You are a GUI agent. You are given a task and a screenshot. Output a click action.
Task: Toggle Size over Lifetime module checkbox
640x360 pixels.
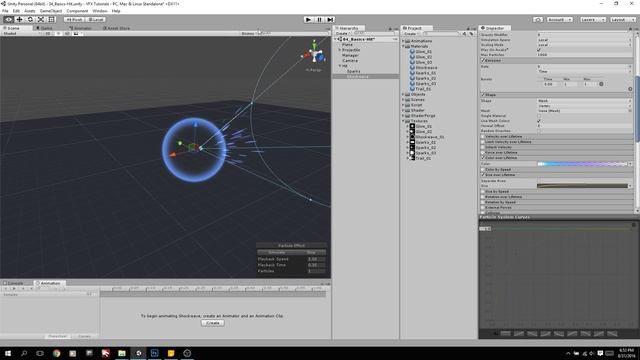tap(483, 175)
